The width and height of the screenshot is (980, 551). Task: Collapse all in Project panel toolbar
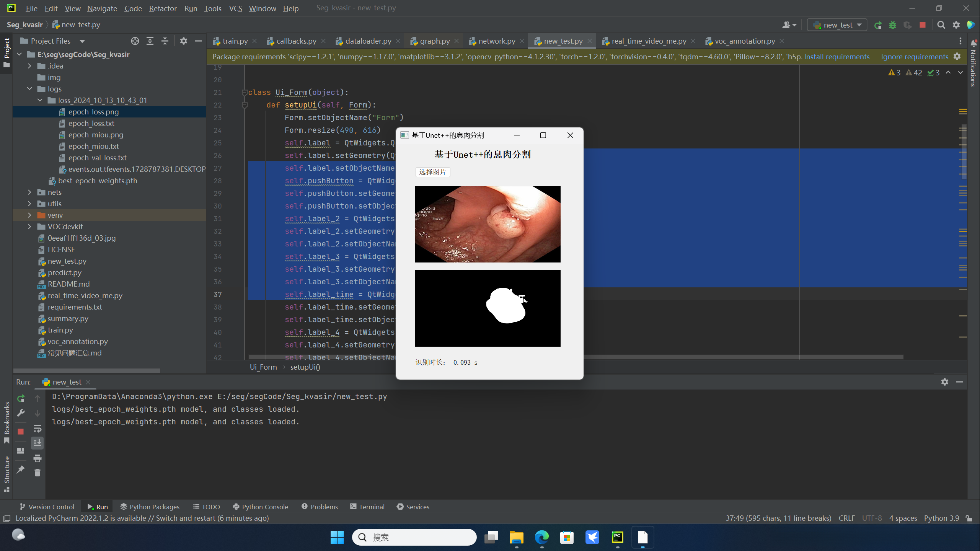click(x=165, y=41)
